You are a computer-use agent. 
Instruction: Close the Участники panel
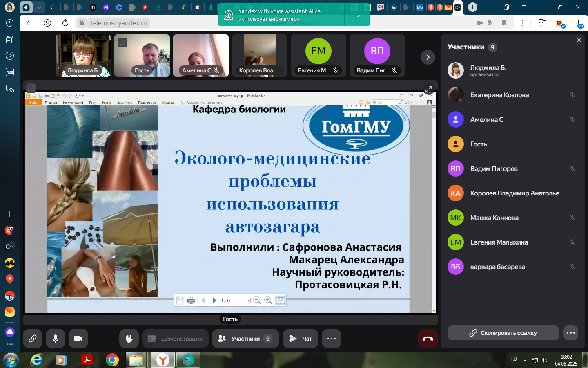[x=579, y=40]
